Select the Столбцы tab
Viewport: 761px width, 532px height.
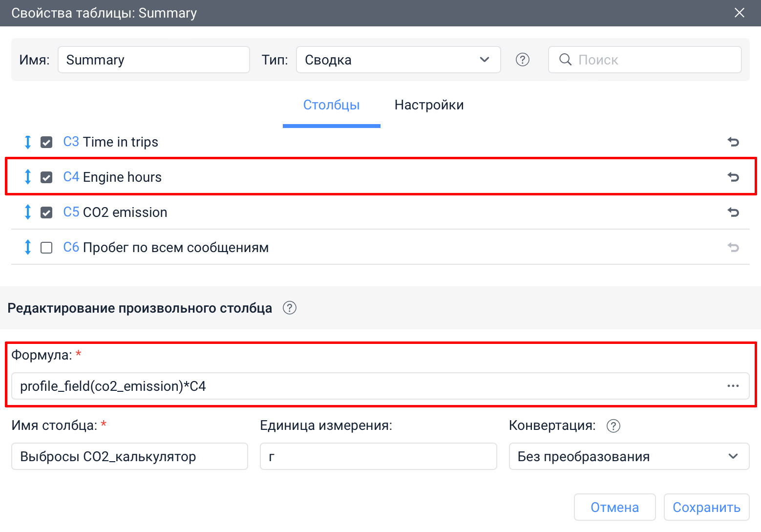[x=331, y=105]
